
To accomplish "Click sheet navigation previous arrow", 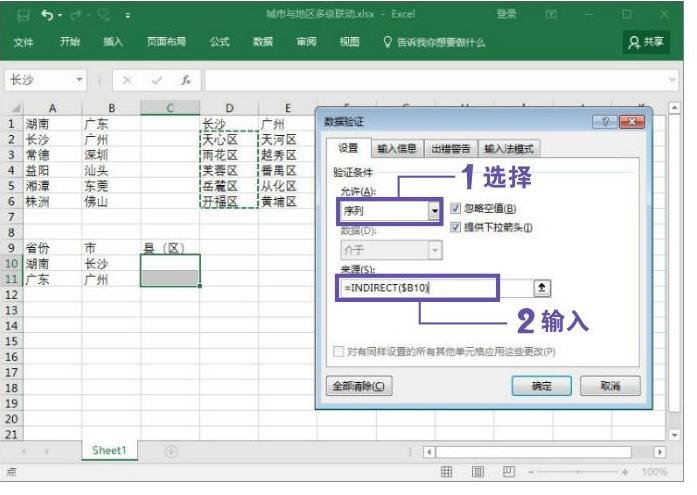I will pyautogui.click(x=24, y=451).
